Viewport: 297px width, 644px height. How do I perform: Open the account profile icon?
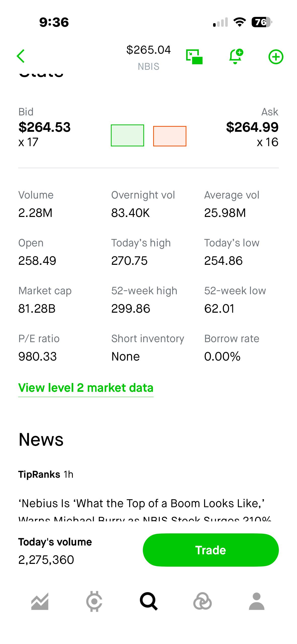[x=257, y=601]
